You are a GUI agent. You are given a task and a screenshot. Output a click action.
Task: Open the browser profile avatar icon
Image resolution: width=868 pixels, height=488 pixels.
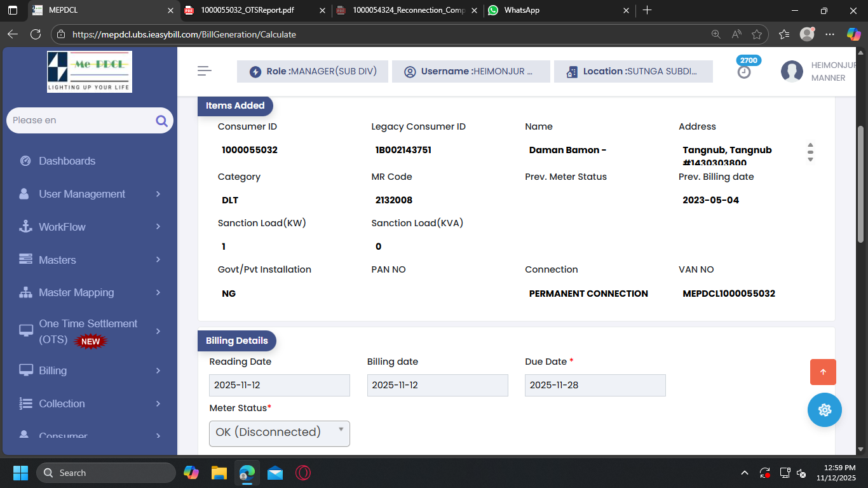pyautogui.click(x=807, y=34)
